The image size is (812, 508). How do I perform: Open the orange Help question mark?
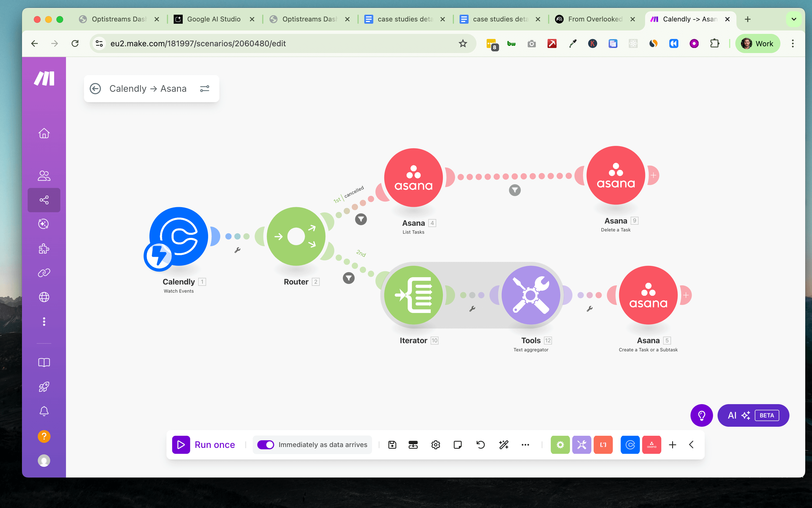click(44, 436)
